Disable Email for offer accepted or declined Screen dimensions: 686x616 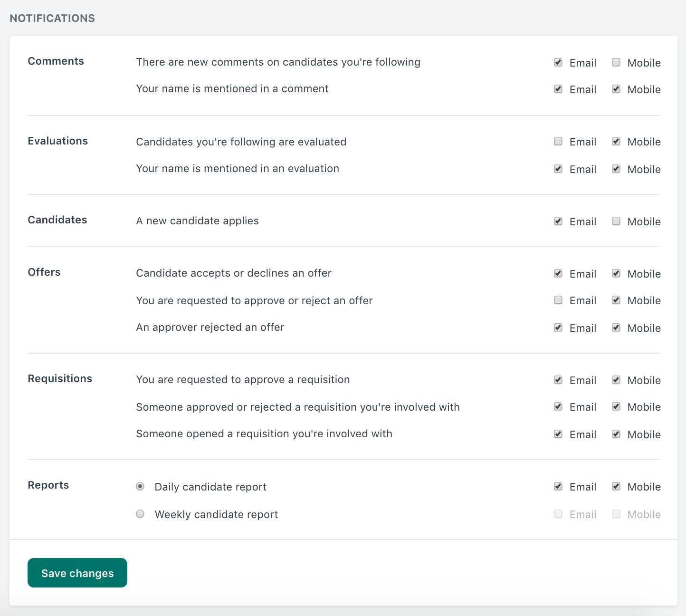[558, 273]
